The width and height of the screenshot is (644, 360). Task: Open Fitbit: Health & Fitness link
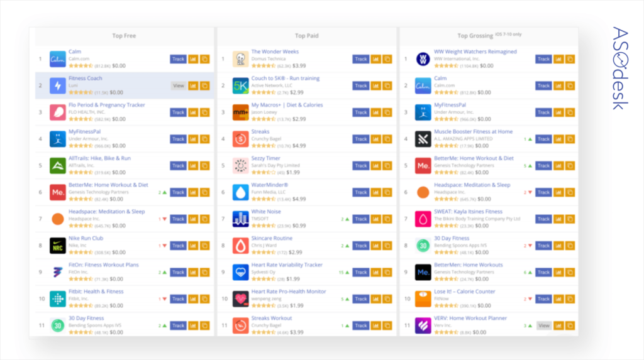pyautogui.click(x=96, y=292)
